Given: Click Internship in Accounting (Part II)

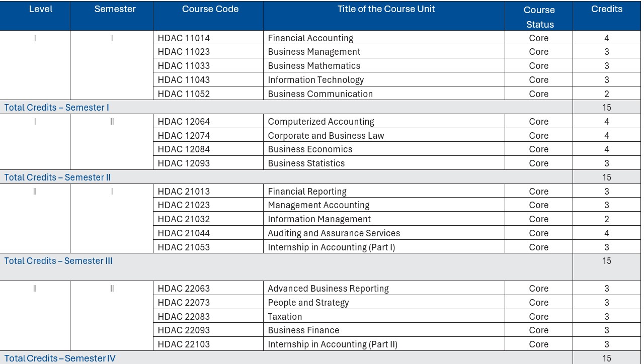Looking at the screenshot, I should 332,344.
